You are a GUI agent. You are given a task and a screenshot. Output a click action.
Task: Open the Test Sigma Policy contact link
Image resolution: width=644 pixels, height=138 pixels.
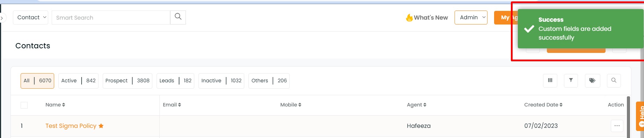(x=71, y=126)
